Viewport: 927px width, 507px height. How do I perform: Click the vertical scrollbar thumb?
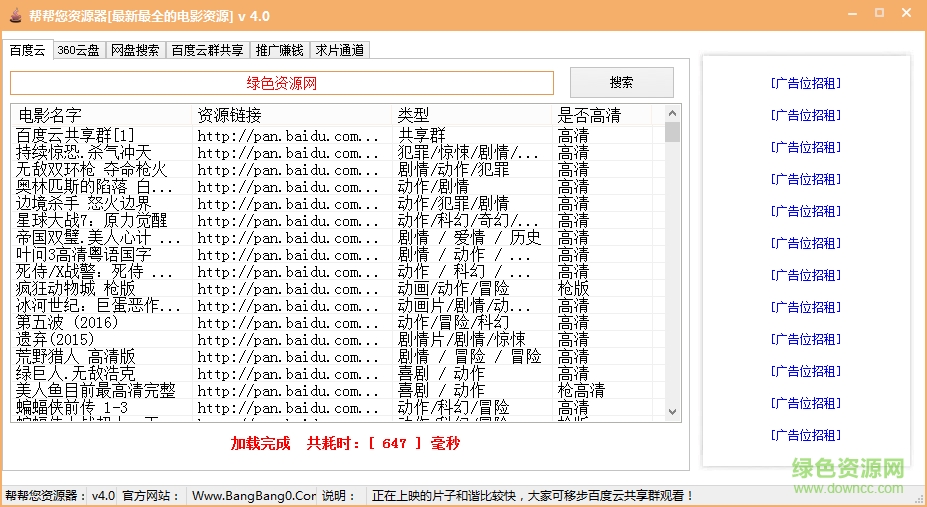coord(672,132)
